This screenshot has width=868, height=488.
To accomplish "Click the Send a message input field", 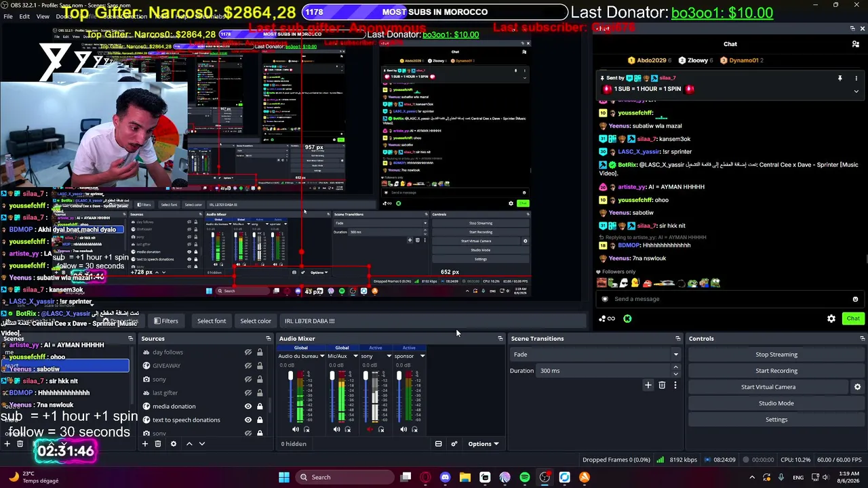I will pyautogui.click(x=729, y=299).
